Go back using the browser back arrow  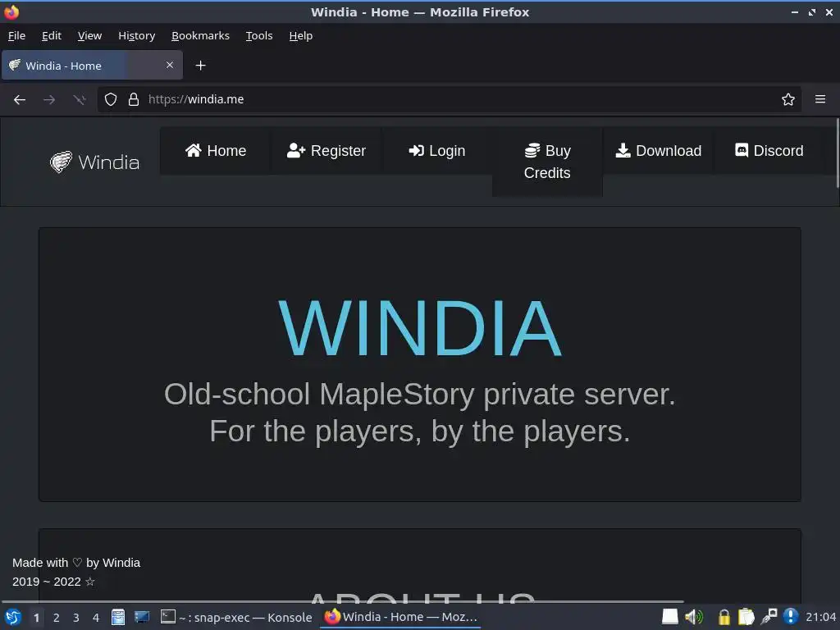(20, 99)
